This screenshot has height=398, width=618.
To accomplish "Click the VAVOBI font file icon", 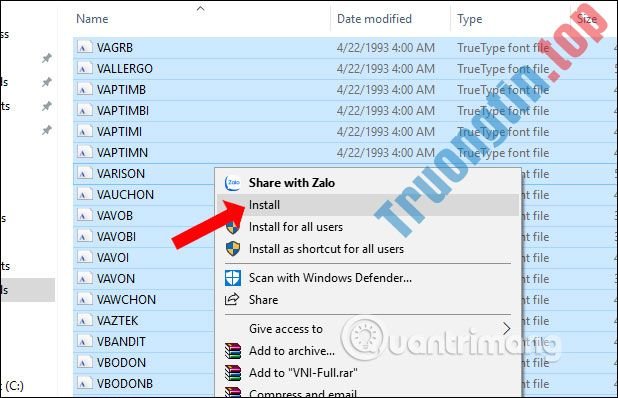I will [84, 236].
